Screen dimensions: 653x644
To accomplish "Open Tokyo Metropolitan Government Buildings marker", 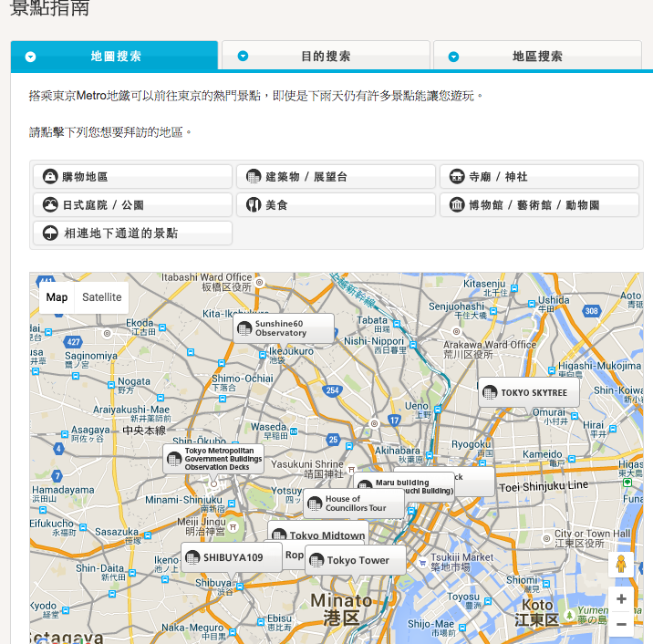I will (213, 459).
